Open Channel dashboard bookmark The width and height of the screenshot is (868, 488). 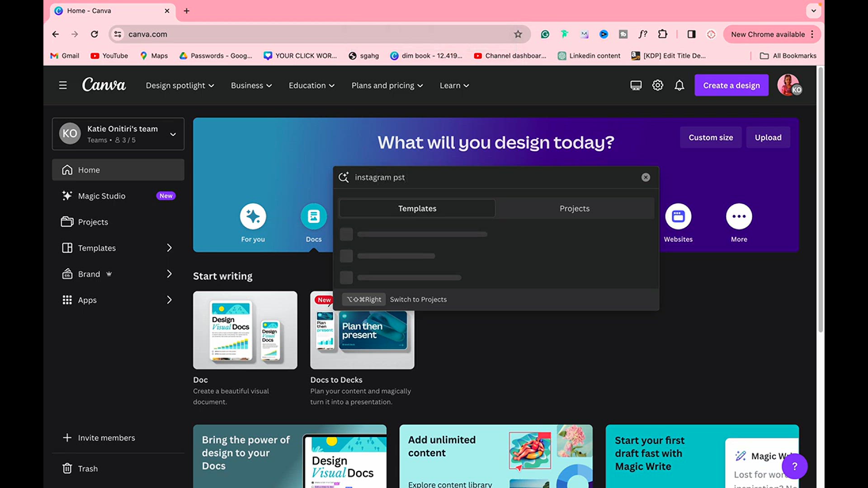pyautogui.click(x=510, y=56)
